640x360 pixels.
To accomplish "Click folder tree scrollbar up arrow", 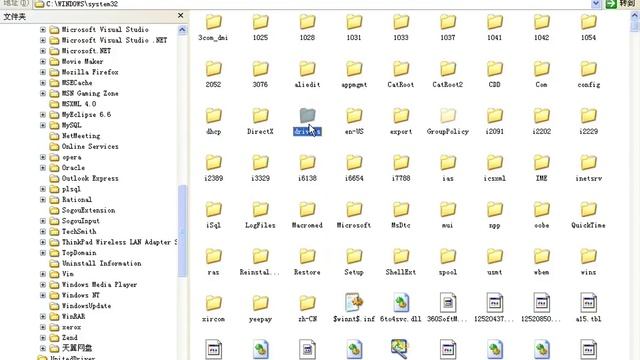I will tap(182, 29).
